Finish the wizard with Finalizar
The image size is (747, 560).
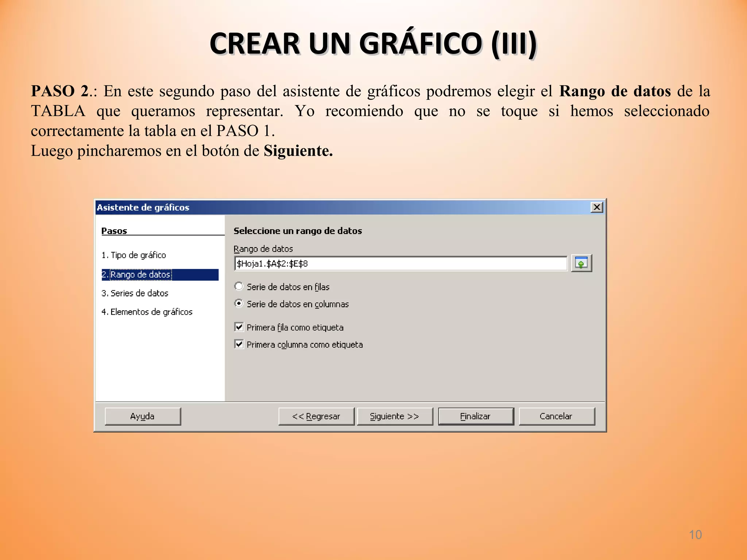click(476, 416)
